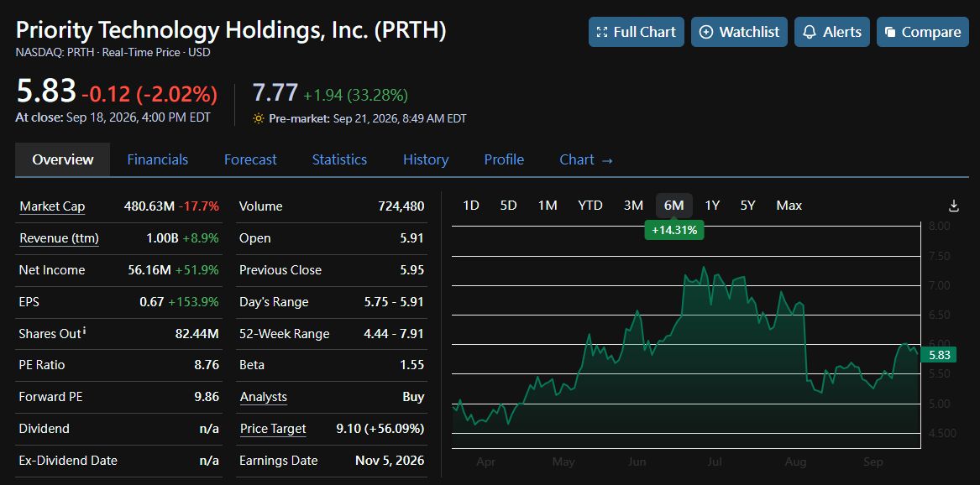Open the Analysts link
The image size is (980, 485).
pyautogui.click(x=263, y=397)
